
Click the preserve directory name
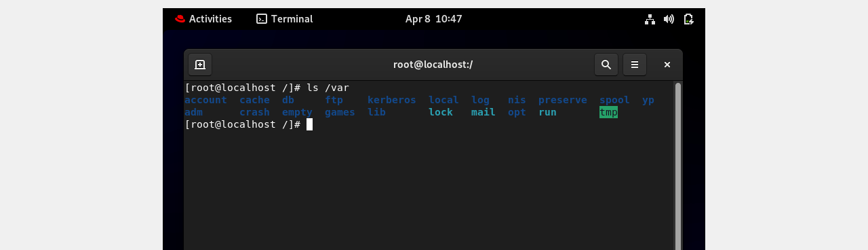563,100
